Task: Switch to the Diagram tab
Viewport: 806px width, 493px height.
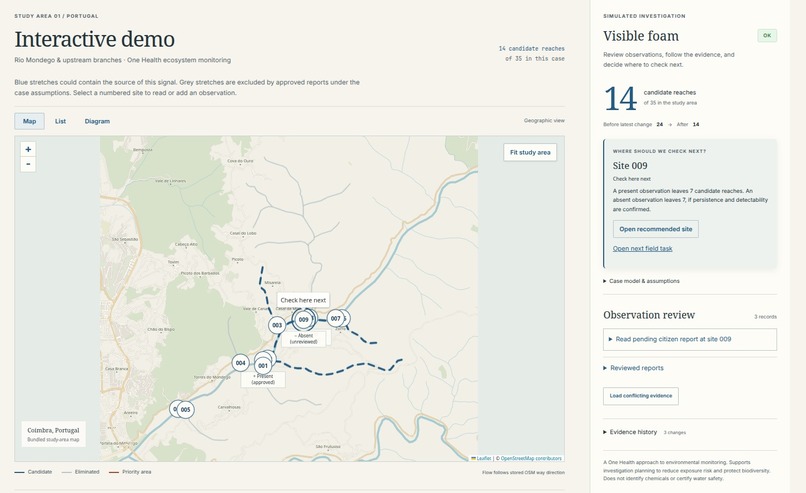Action: pos(97,121)
